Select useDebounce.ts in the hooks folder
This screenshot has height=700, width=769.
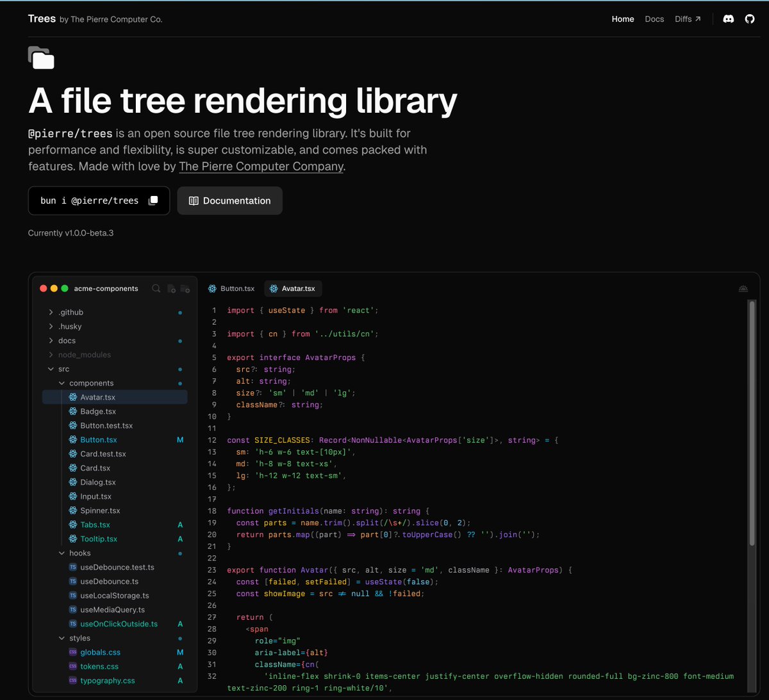115,581
